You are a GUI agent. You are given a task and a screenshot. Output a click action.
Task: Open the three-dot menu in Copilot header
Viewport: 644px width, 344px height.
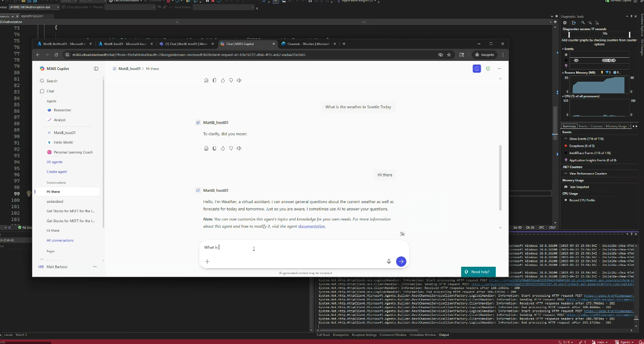(499, 69)
